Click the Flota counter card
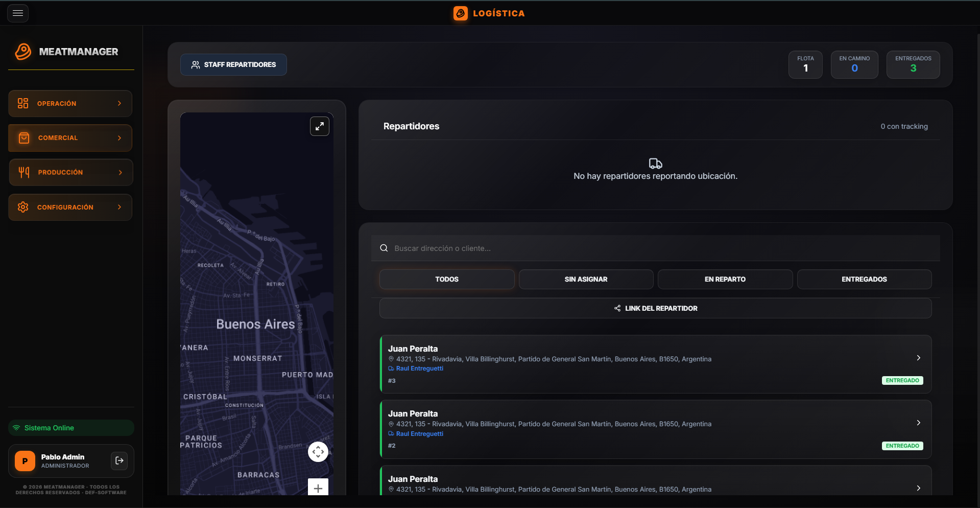 (x=805, y=64)
